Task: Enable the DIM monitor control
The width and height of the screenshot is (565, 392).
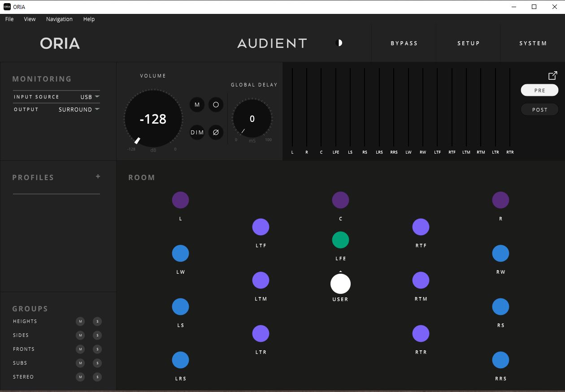Action: [x=196, y=132]
